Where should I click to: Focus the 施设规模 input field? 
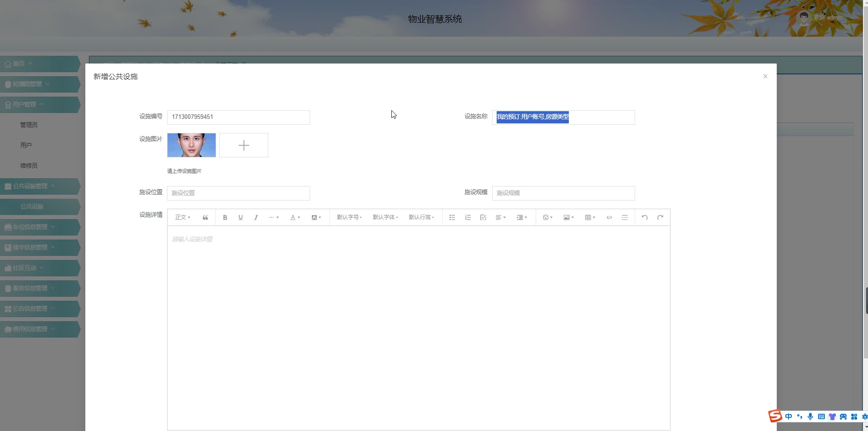[x=563, y=193]
